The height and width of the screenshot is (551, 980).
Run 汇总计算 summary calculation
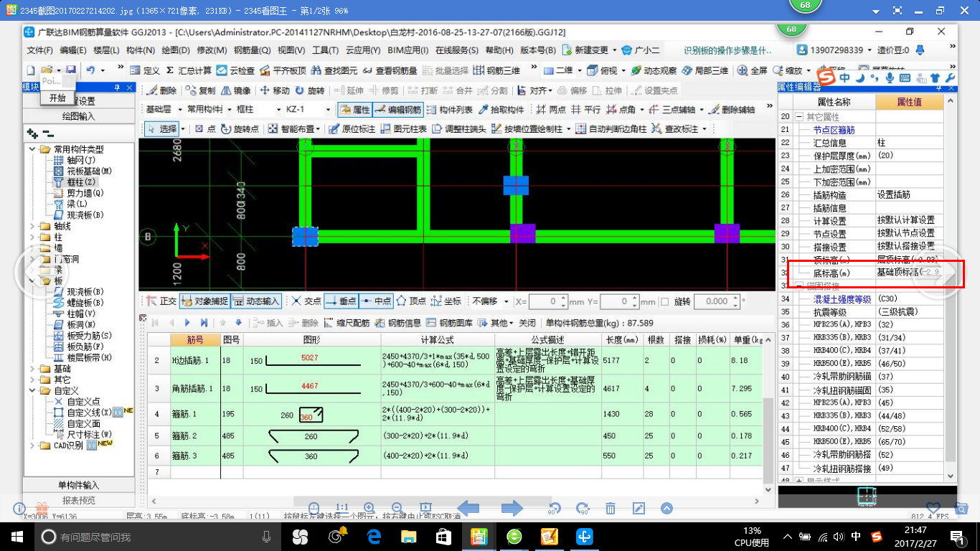pyautogui.click(x=189, y=70)
